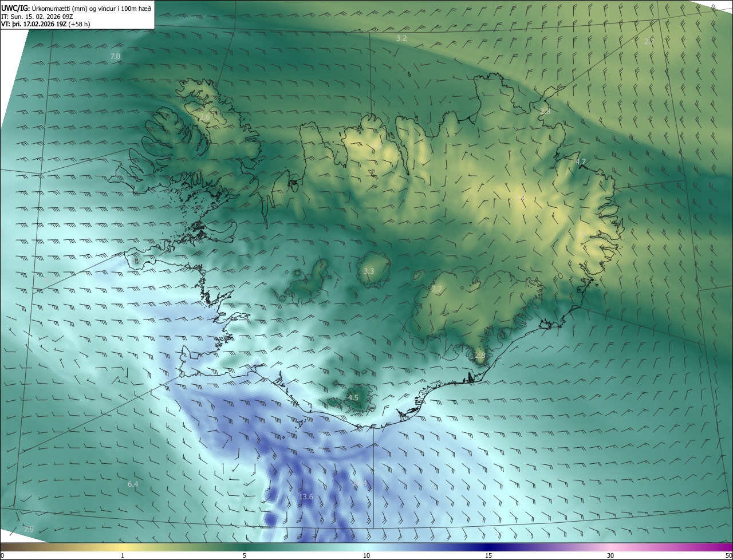The width and height of the screenshot is (733, 560).
Task: Click the 30 tick on the colour scale
Action: 610,555
